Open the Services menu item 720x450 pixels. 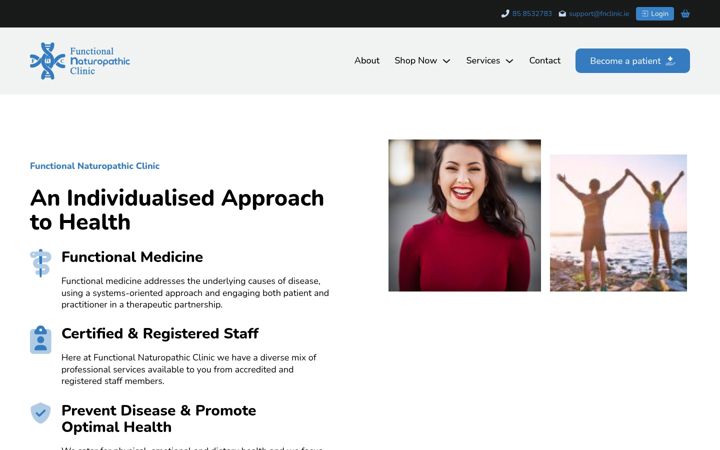point(483,61)
